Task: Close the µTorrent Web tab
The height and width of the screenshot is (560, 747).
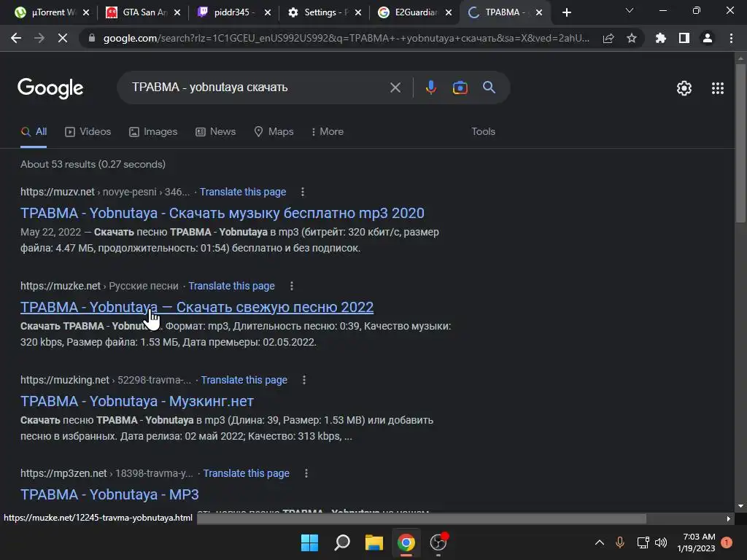Action: [x=86, y=12]
